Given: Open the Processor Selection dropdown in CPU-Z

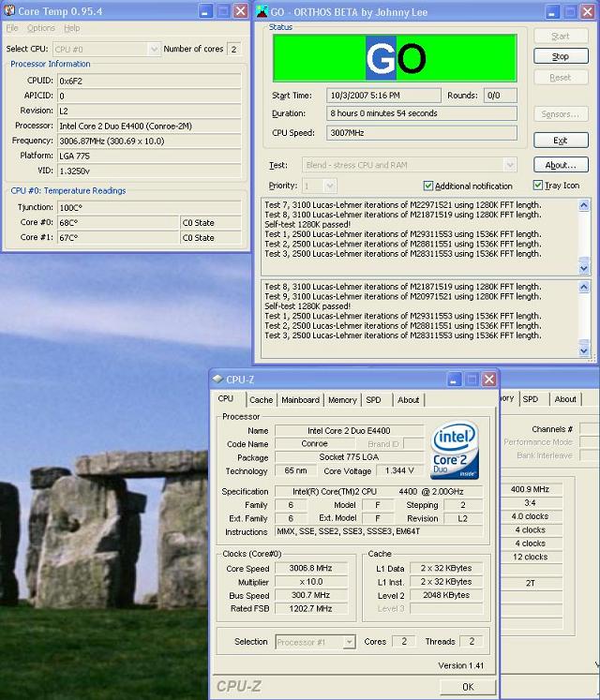Looking at the screenshot, I should [350, 642].
